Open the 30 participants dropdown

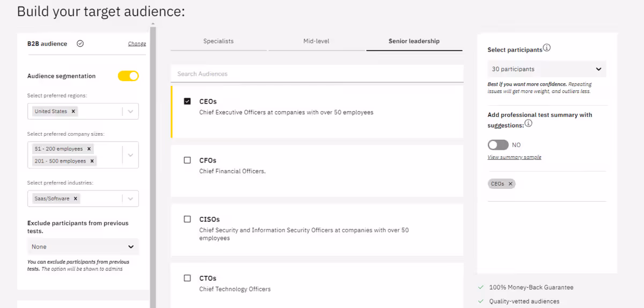click(x=547, y=69)
